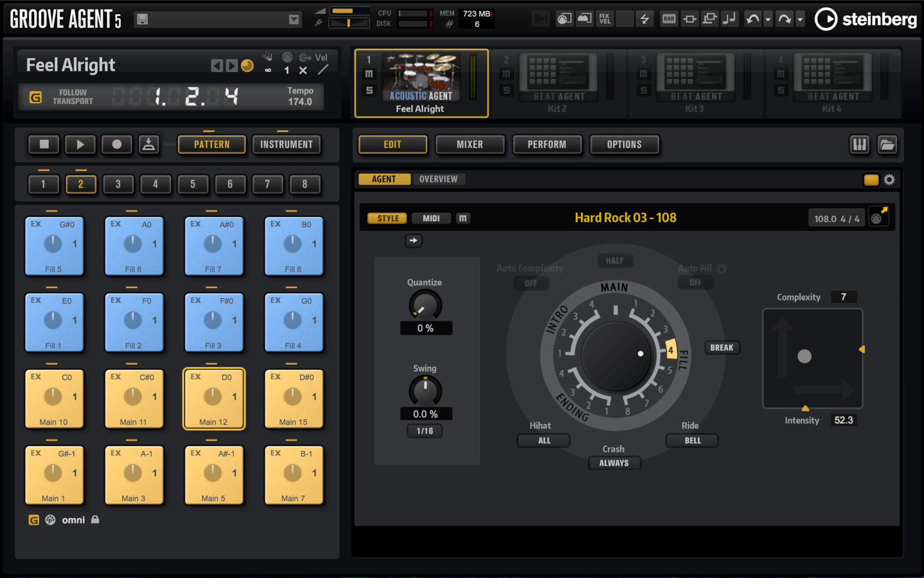Open the Hihat ALL selector
Screen dimensions: 924x578
click(544, 440)
